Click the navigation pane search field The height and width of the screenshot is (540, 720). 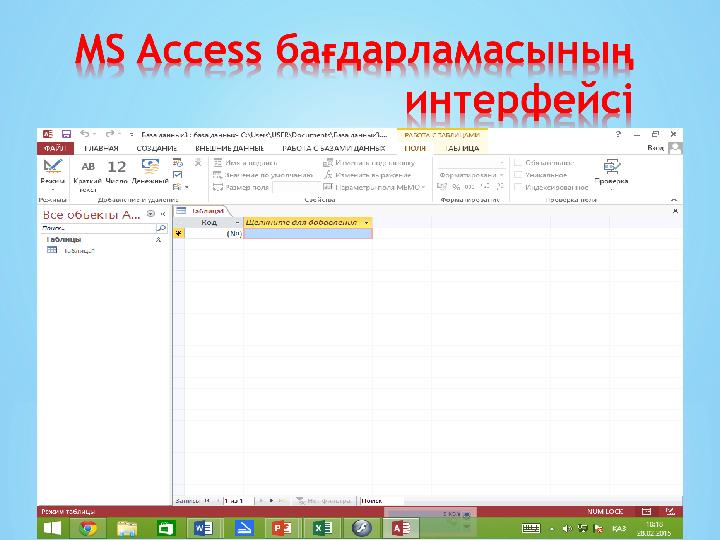pyautogui.click(x=98, y=228)
